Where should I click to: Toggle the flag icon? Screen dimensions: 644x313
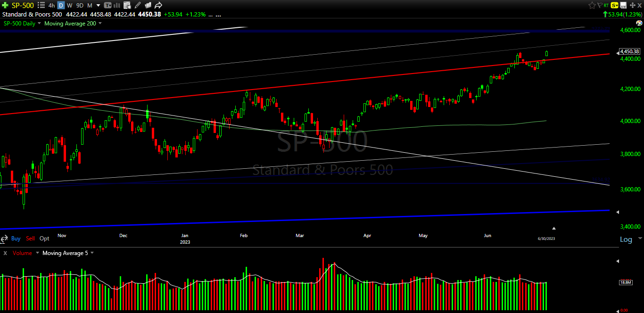(600, 5)
